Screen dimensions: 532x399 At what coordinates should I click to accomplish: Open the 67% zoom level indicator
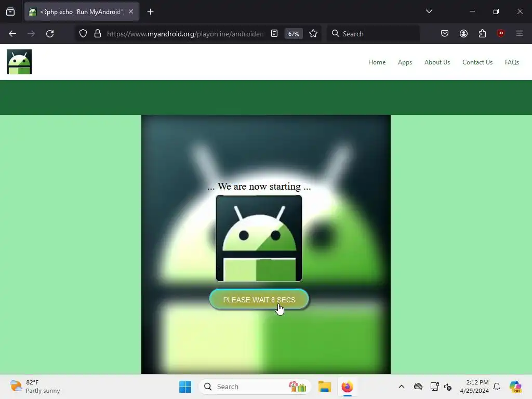tap(294, 34)
